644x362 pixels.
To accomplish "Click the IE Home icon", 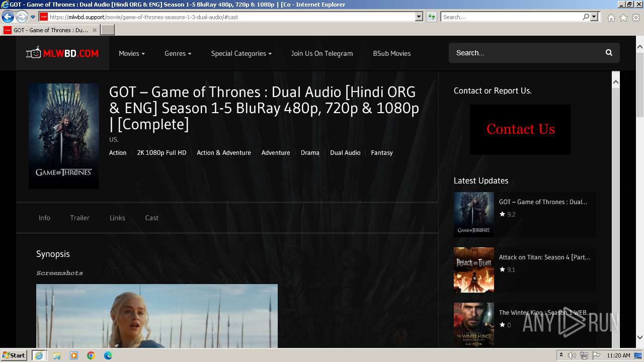I will 611,18.
